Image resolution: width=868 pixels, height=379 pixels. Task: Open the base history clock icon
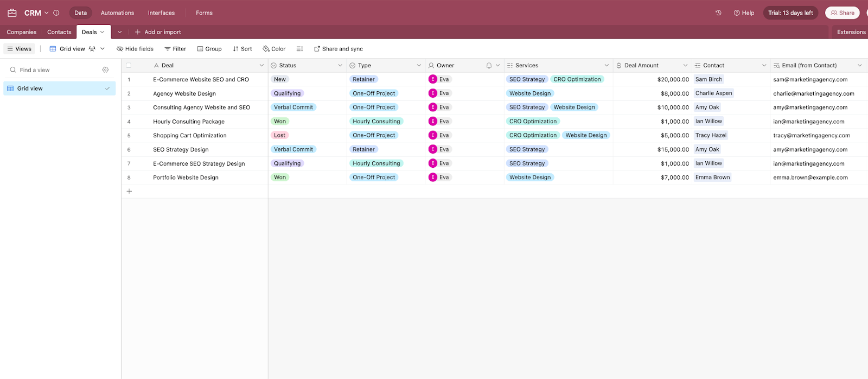(x=718, y=12)
